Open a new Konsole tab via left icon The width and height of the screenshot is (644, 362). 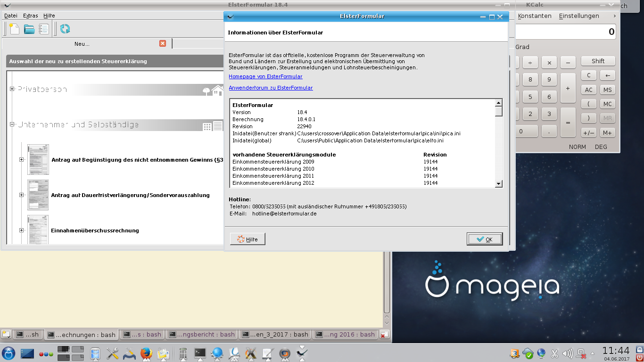point(6,334)
